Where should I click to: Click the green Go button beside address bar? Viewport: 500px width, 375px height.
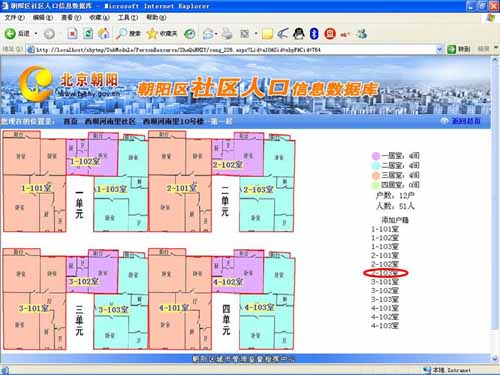[459, 50]
